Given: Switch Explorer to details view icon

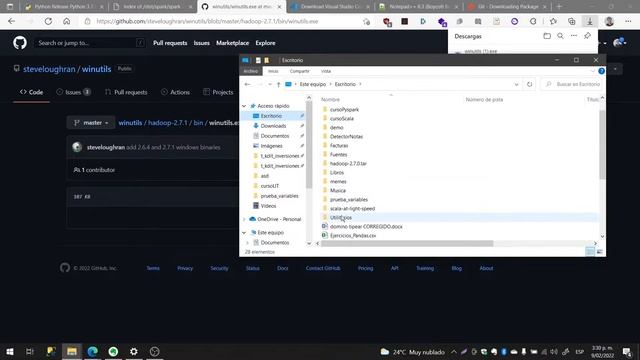Looking at the screenshot, I should click(x=590, y=252).
